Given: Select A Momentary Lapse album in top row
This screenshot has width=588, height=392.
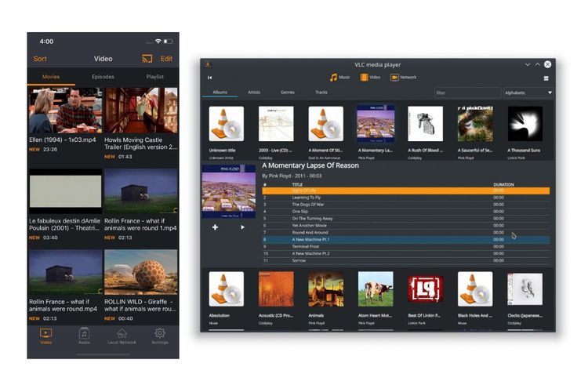Looking at the screenshot, I should pos(376,124).
